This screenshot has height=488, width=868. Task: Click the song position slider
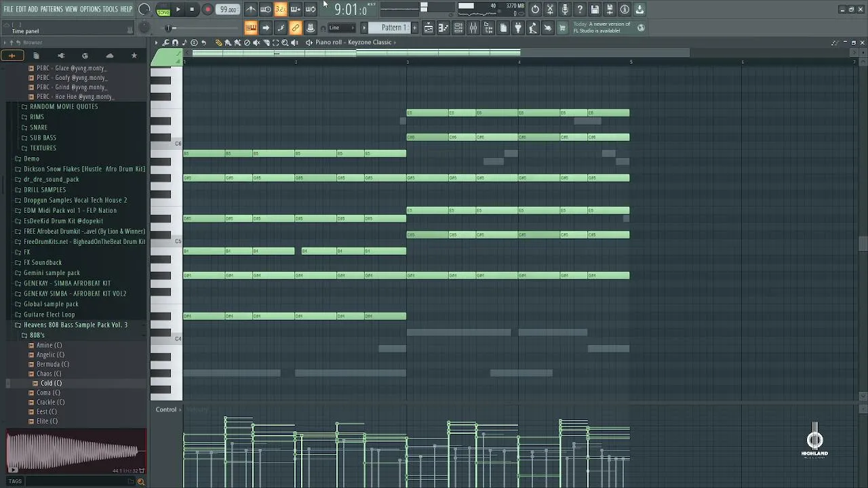[x=203, y=28]
